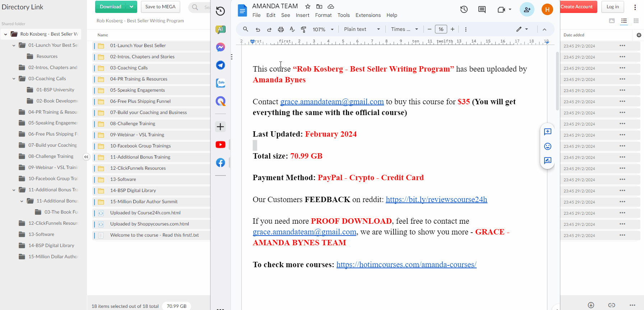644x310 pixels.
Task: Click the plus add sidebar icon
Action: [x=221, y=127]
